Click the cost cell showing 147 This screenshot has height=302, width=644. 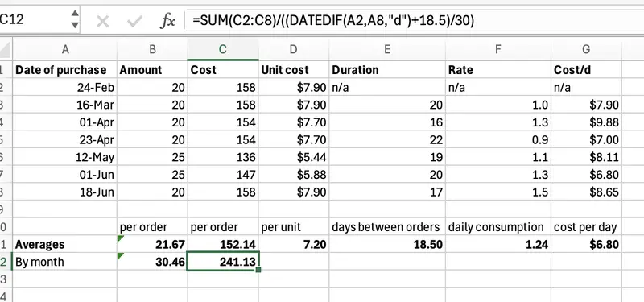223,175
